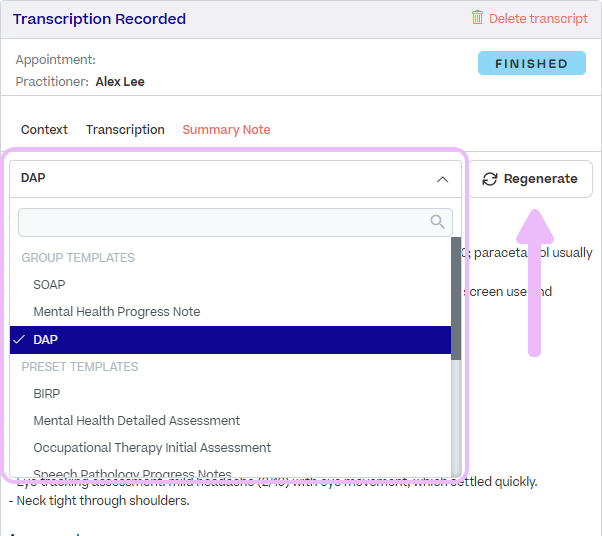Pick the BIRP preset template

click(47, 394)
